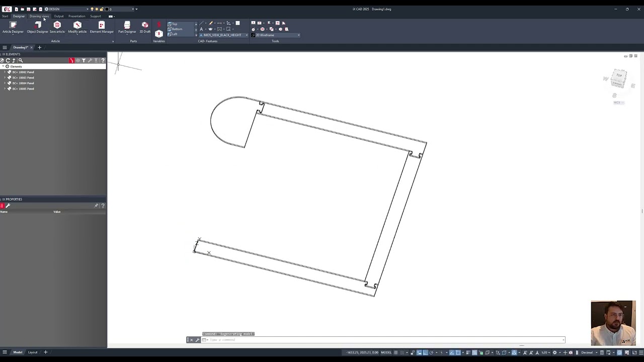Click the line draw tool in CAD-Features

tap(201, 23)
